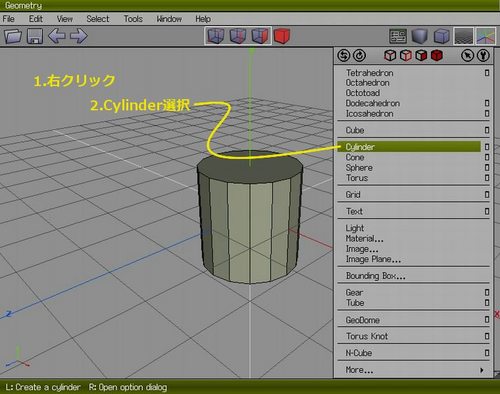The height and width of the screenshot is (394, 500).
Task: Choose body mode red cube in context menu
Action: pyautogui.click(x=437, y=56)
